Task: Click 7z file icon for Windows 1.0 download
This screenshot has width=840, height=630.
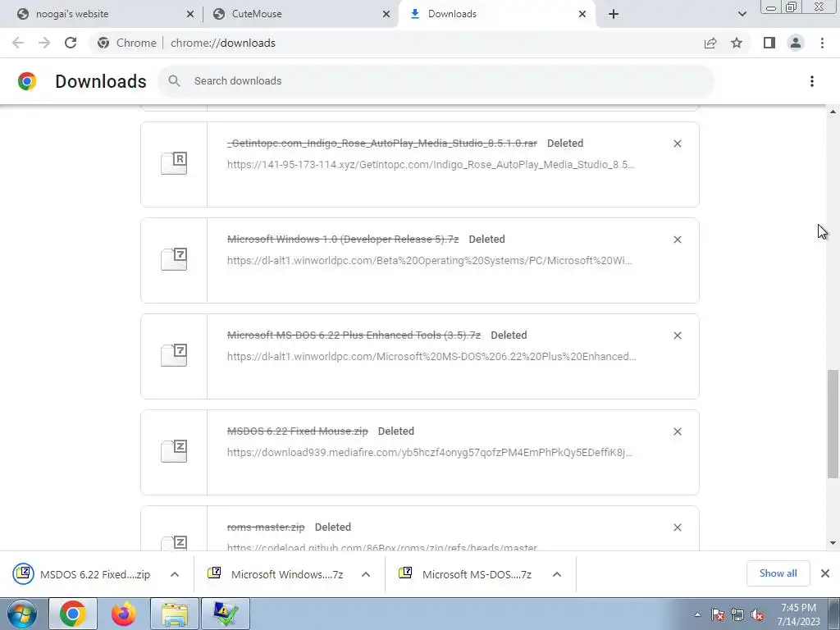Action: pyautogui.click(x=174, y=259)
